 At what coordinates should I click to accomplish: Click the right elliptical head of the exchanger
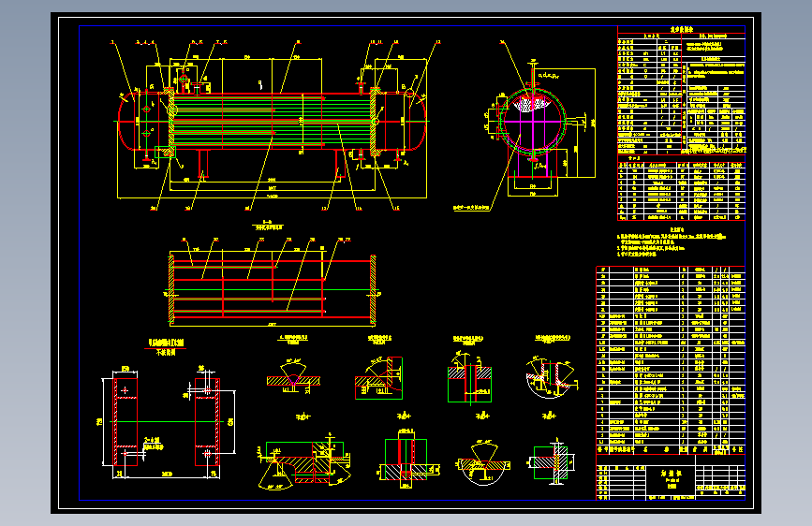coord(418,122)
